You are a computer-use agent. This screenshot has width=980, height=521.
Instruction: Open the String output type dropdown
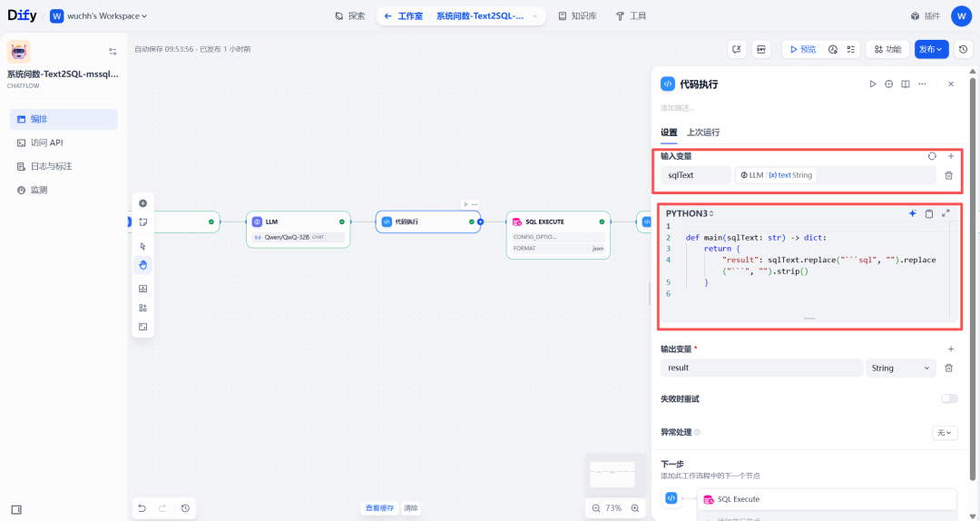[900, 368]
